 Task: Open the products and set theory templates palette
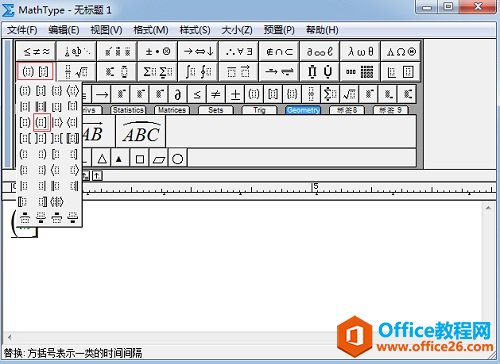pos(320,71)
